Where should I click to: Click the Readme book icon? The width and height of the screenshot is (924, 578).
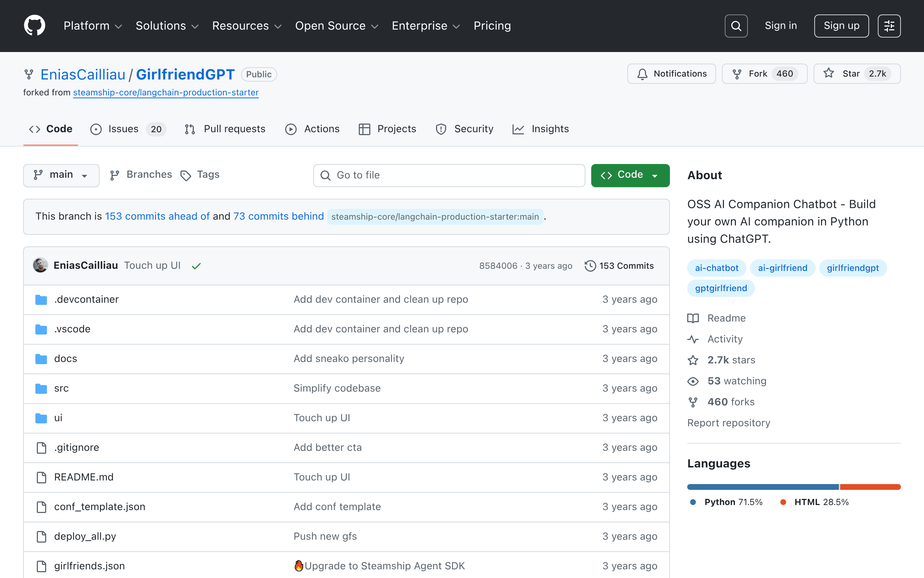[693, 318]
